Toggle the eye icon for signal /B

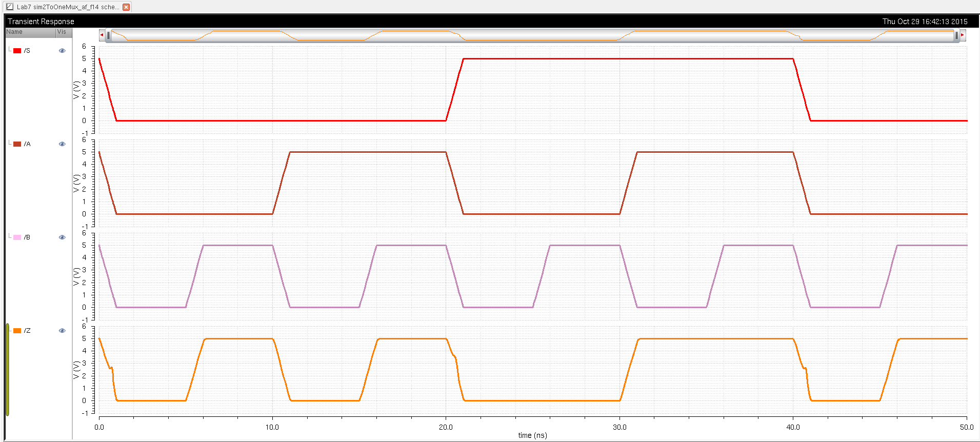click(x=62, y=237)
